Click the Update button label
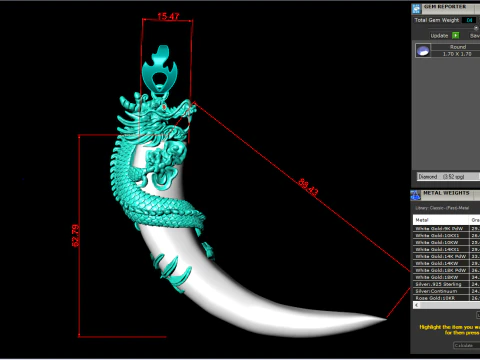This screenshot has width=480, height=360. coord(439,36)
